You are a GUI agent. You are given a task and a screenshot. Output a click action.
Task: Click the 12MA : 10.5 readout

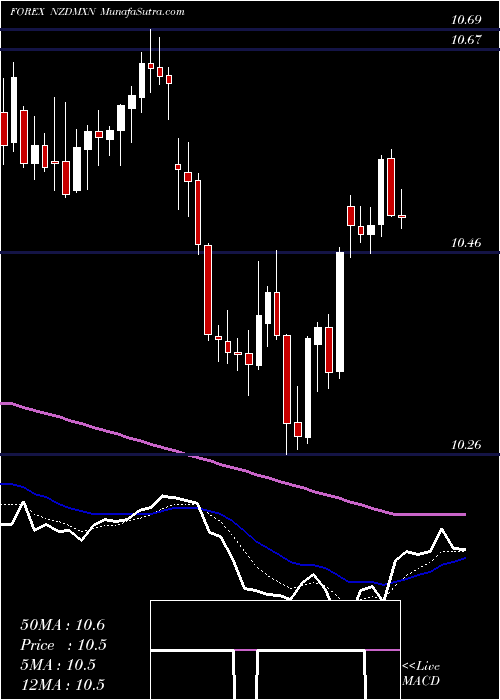62,684
